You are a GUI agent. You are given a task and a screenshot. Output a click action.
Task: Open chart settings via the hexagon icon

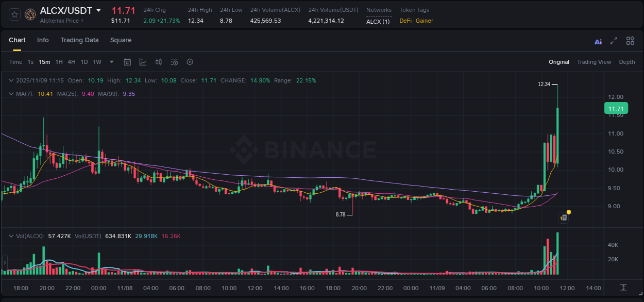190,62
